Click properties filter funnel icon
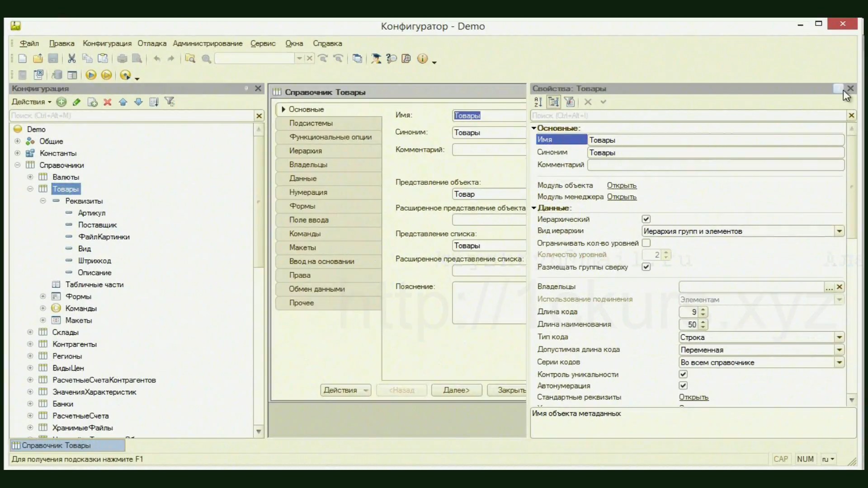This screenshot has width=868, height=488. [x=569, y=102]
